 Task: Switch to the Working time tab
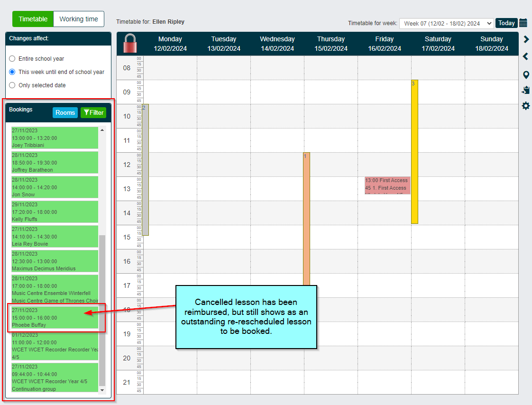[79, 19]
